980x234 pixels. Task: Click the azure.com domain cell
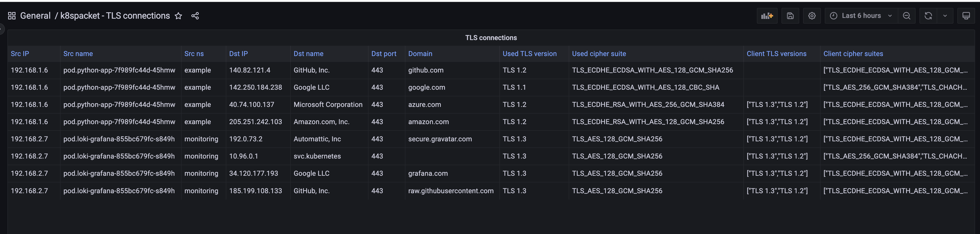tap(452, 104)
